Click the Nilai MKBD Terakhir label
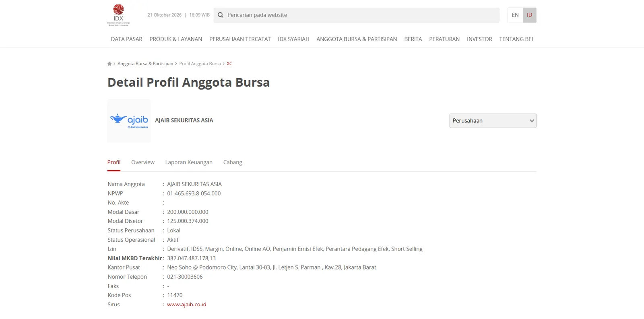The image size is (644, 319). (x=134, y=258)
